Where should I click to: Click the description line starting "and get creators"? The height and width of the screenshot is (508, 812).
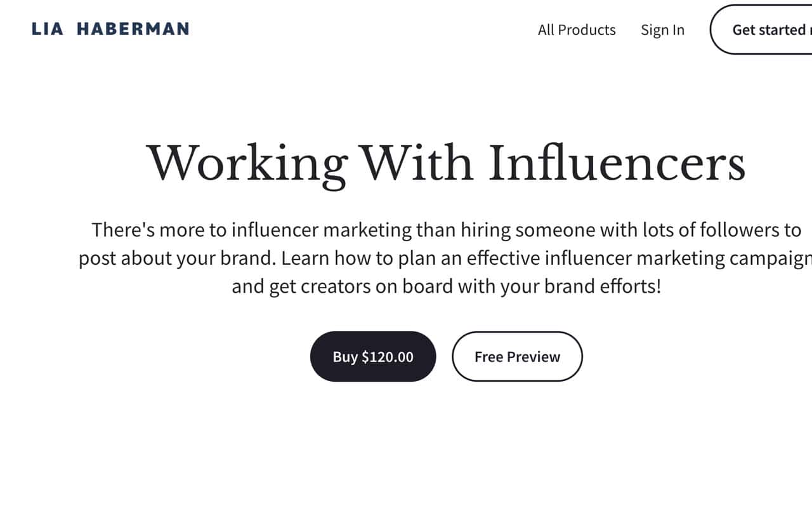click(x=446, y=286)
